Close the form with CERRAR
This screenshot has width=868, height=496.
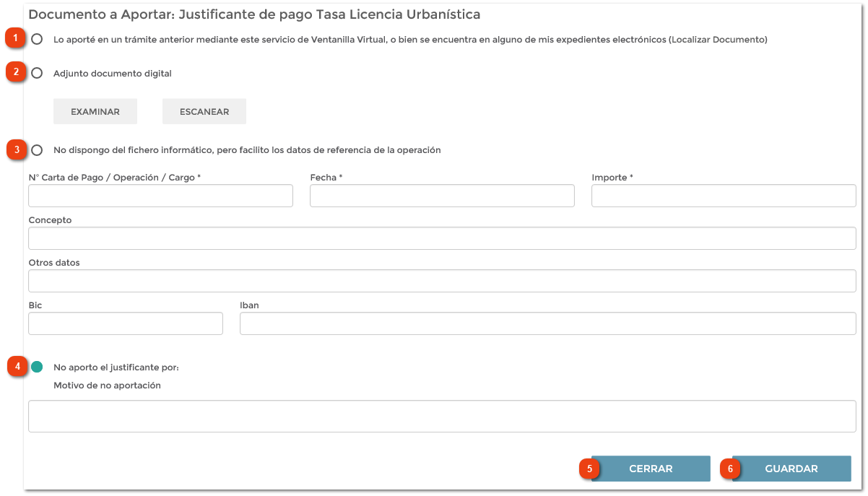pyautogui.click(x=649, y=468)
